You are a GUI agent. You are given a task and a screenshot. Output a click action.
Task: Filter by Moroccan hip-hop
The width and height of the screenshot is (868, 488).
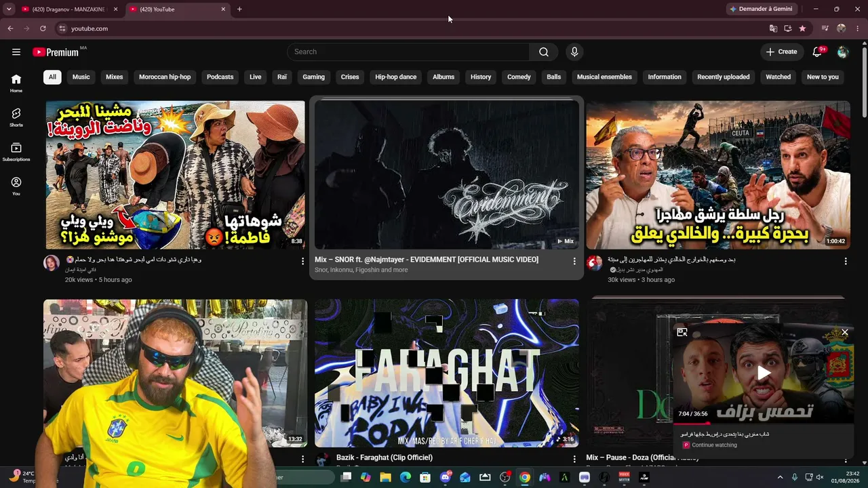tap(165, 77)
